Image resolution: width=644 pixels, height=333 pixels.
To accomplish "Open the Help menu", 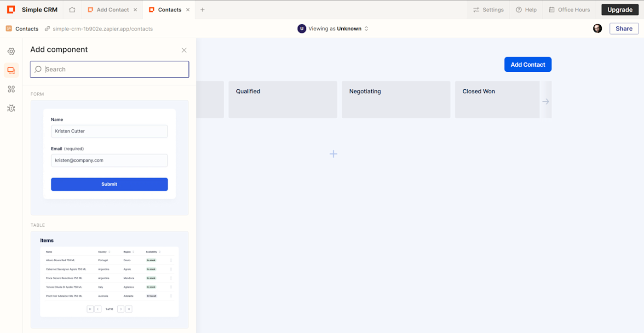I will tap(526, 10).
